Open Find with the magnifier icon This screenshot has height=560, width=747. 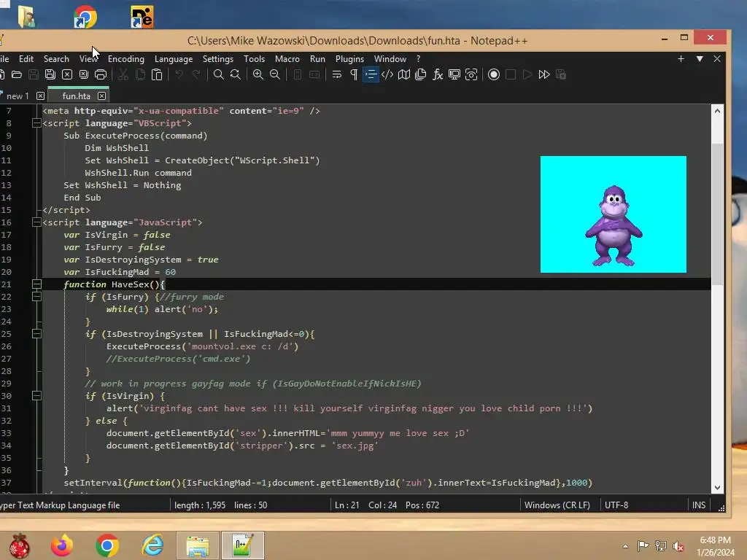pyautogui.click(x=218, y=75)
